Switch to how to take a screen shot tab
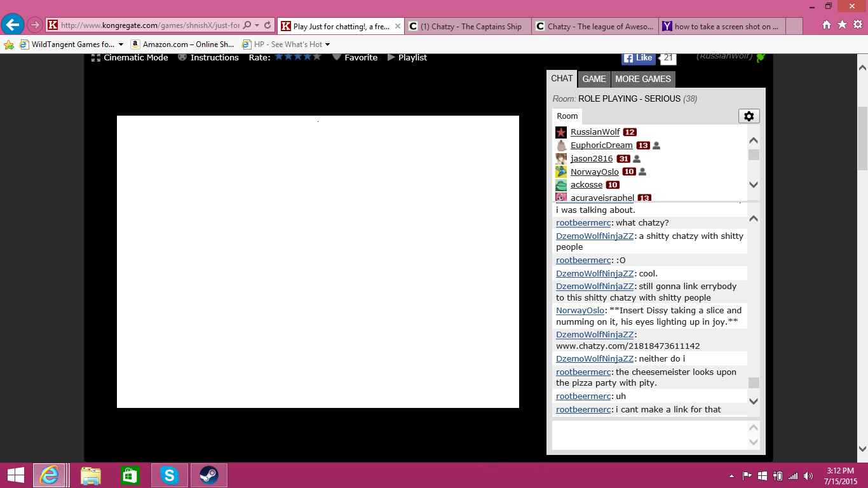This screenshot has height=488, width=868. pyautogui.click(x=722, y=26)
